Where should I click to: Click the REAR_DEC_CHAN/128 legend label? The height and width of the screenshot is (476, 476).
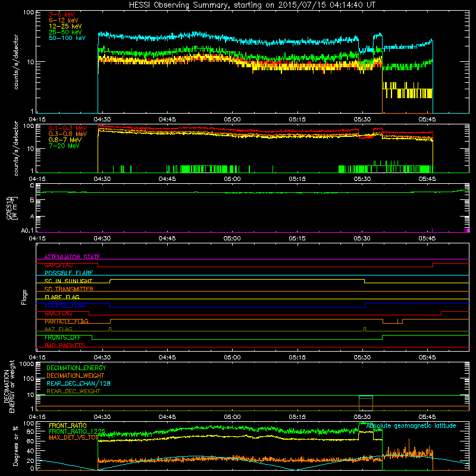79,384
